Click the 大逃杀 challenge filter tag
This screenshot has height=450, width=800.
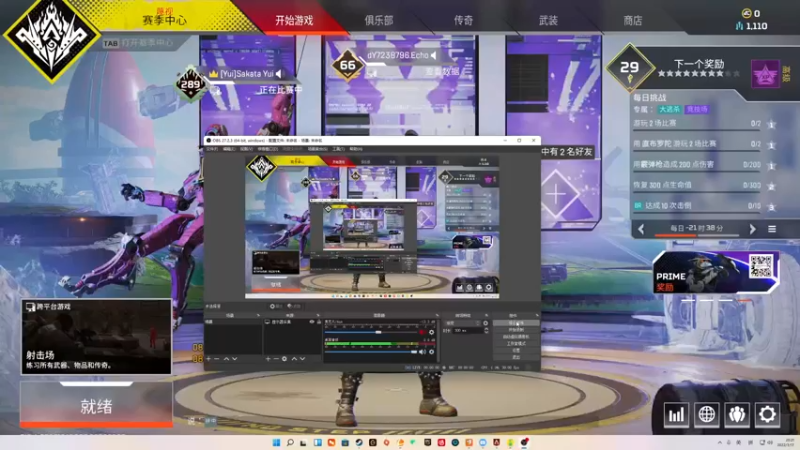click(669, 109)
